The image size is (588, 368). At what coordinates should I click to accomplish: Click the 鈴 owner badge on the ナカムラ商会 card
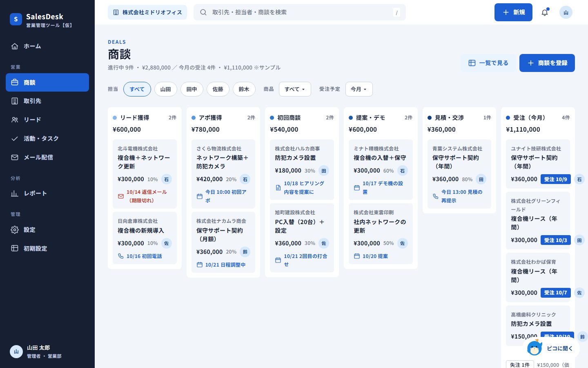click(x=245, y=252)
